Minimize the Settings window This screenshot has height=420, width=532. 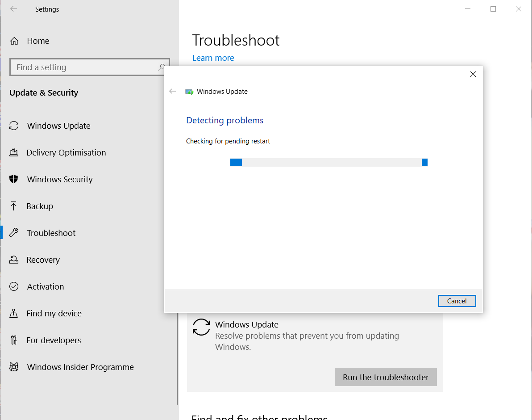tap(468, 9)
